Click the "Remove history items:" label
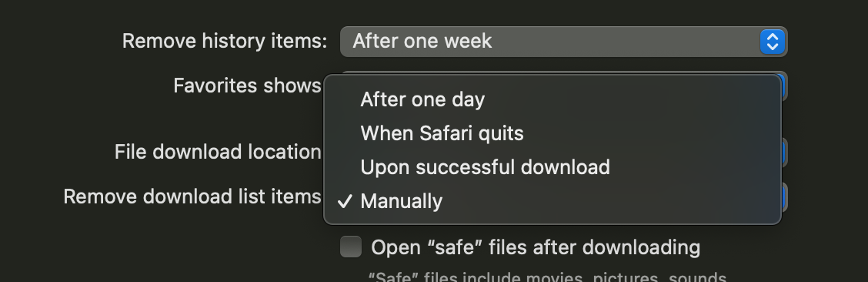 [224, 42]
